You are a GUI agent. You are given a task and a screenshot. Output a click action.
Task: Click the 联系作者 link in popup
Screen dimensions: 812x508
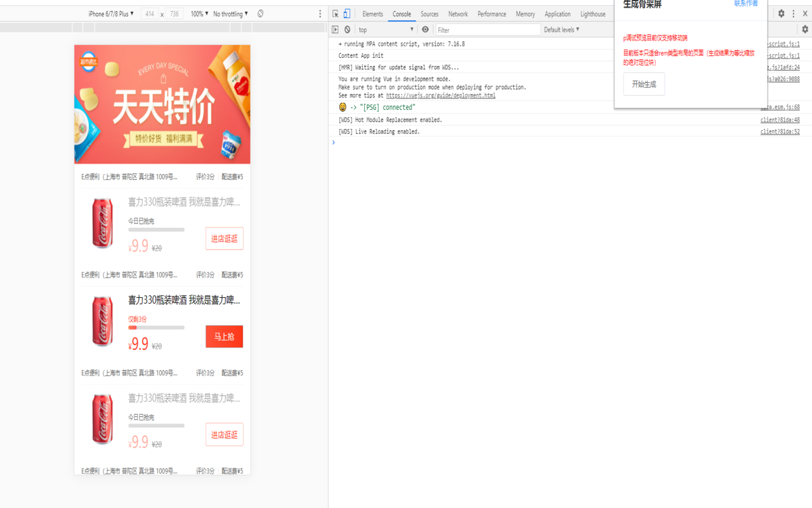tap(746, 3)
